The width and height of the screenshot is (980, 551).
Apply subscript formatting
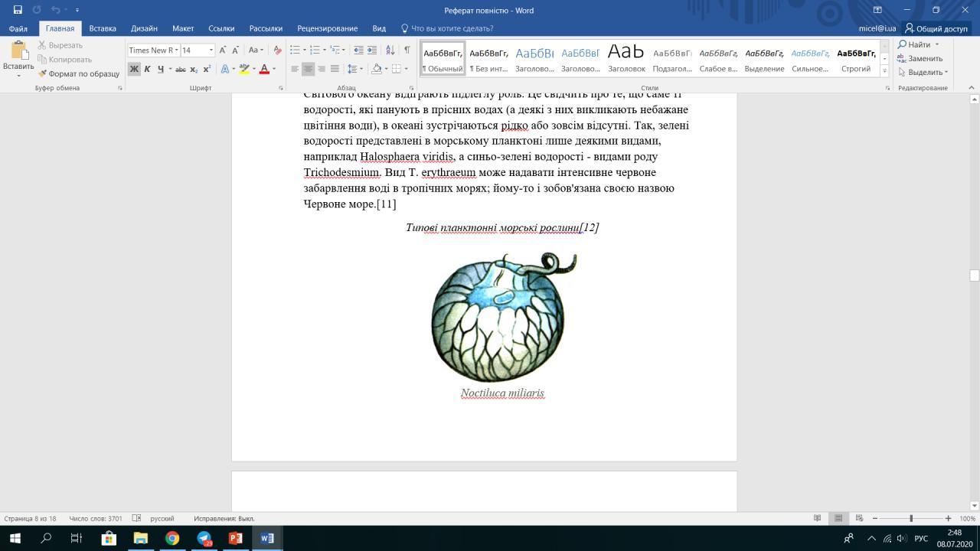[194, 69]
